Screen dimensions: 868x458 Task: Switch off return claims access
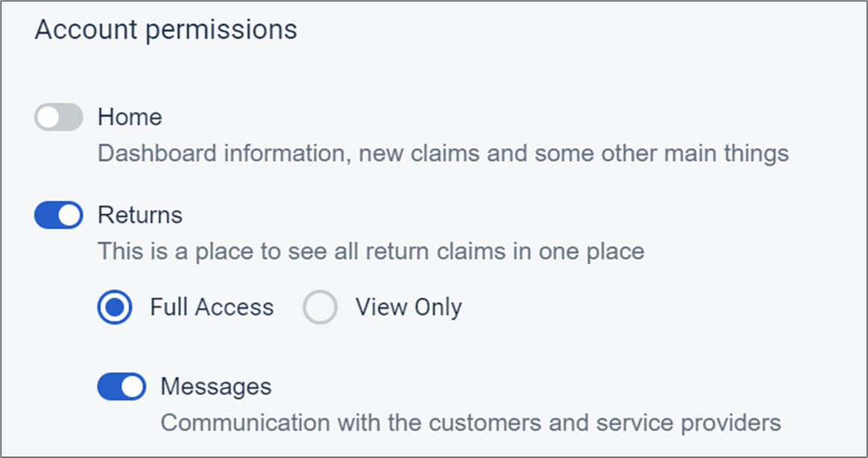coord(58,215)
